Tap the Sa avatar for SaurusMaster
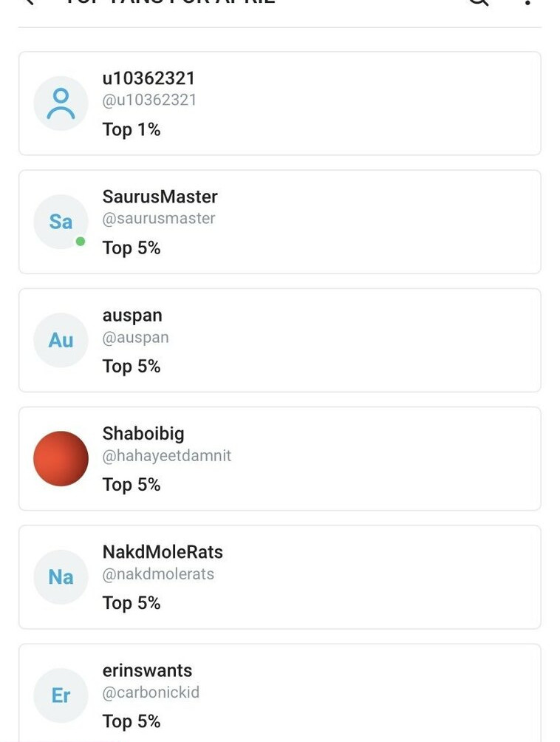560x742 pixels. click(x=61, y=222)
